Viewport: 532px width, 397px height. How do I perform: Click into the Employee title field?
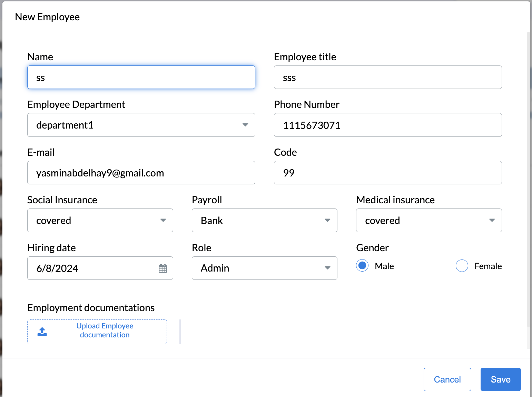point(387,78)
